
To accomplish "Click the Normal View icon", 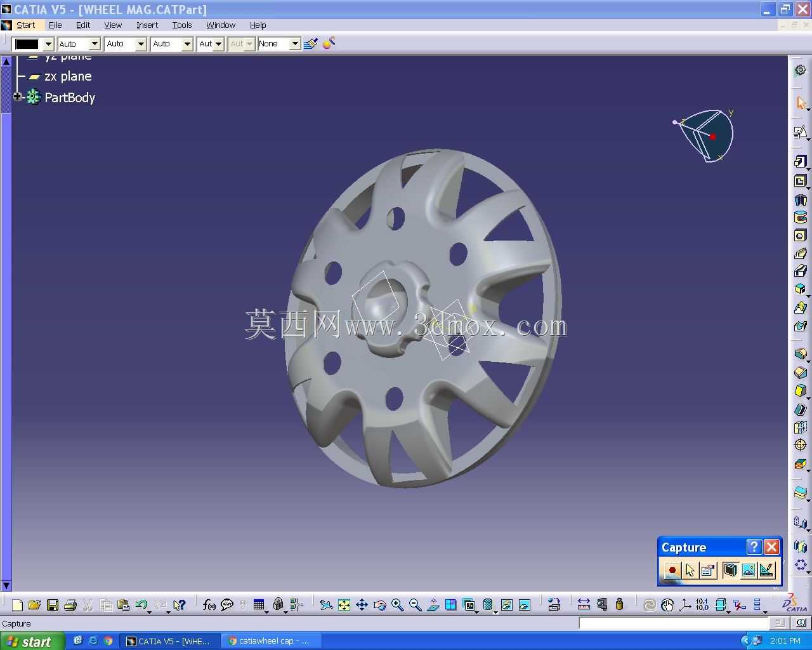I will [x=433, y=605].
